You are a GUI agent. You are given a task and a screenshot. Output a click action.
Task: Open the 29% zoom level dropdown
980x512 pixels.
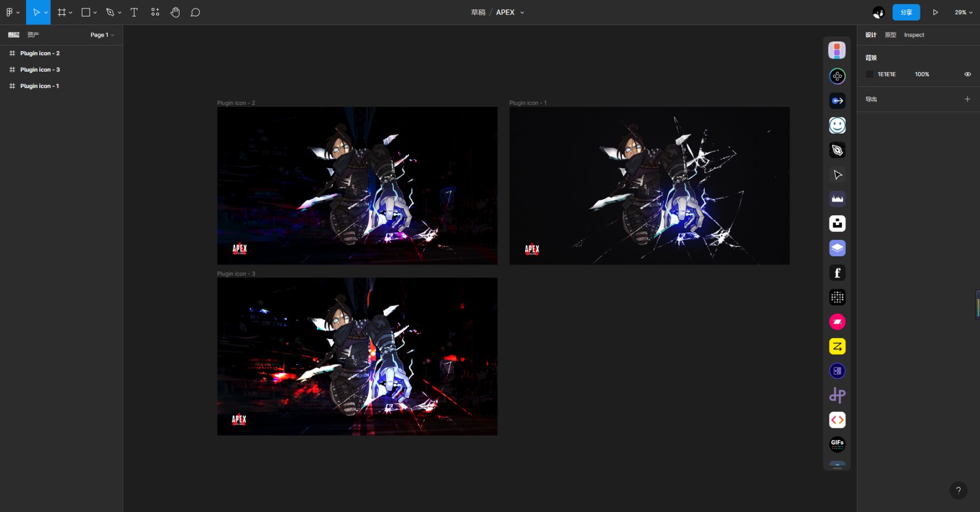tap(963, 12)
